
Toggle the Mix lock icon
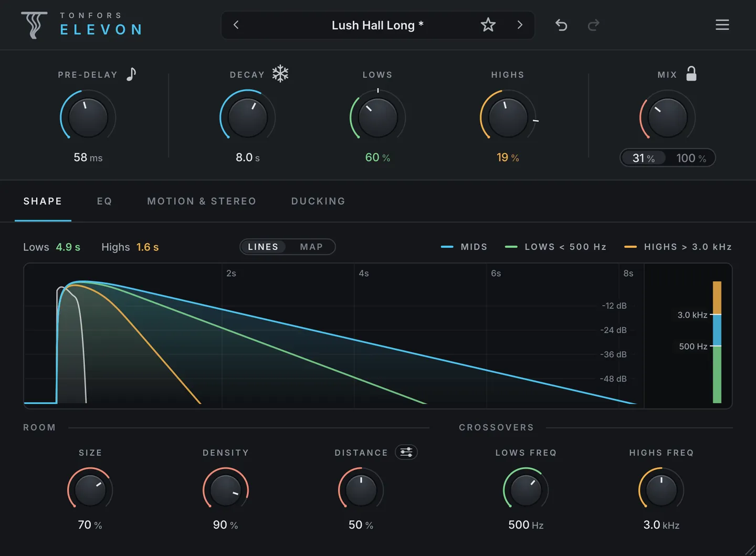pos(691,74)
